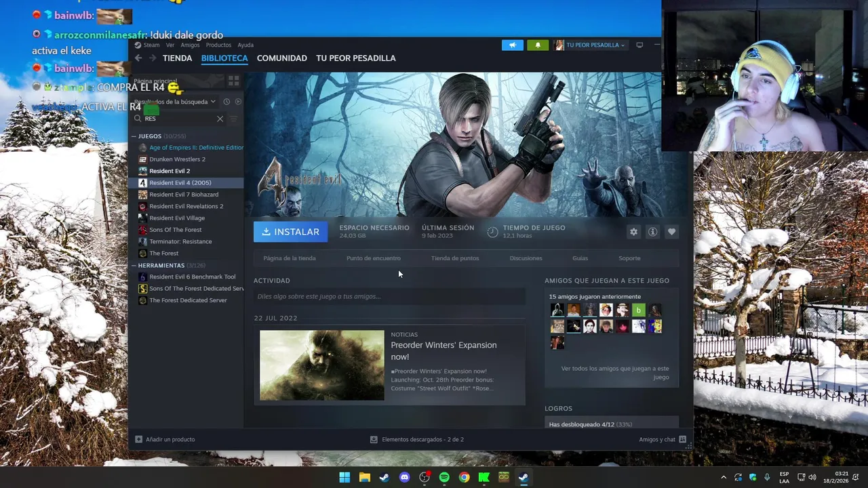
Task: Switch to Big Picture mode monitor icon
Action: click(639, 45)
